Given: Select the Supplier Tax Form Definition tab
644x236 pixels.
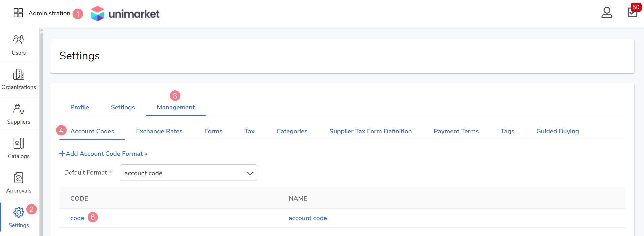Looking at the screenshot, I should point(370,131).
